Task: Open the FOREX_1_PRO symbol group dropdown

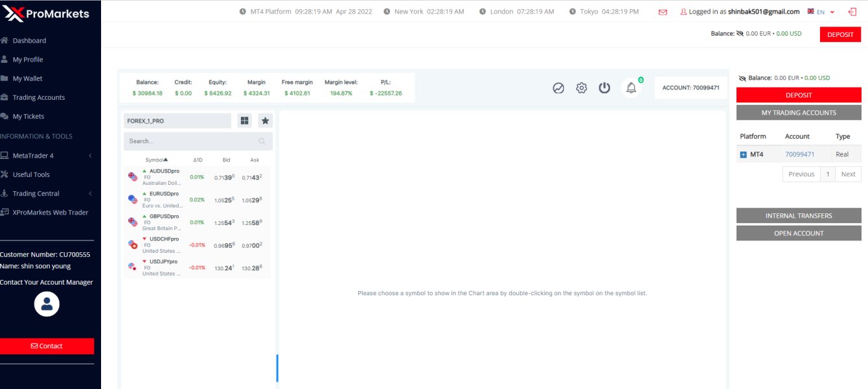Action: [177, 121]
